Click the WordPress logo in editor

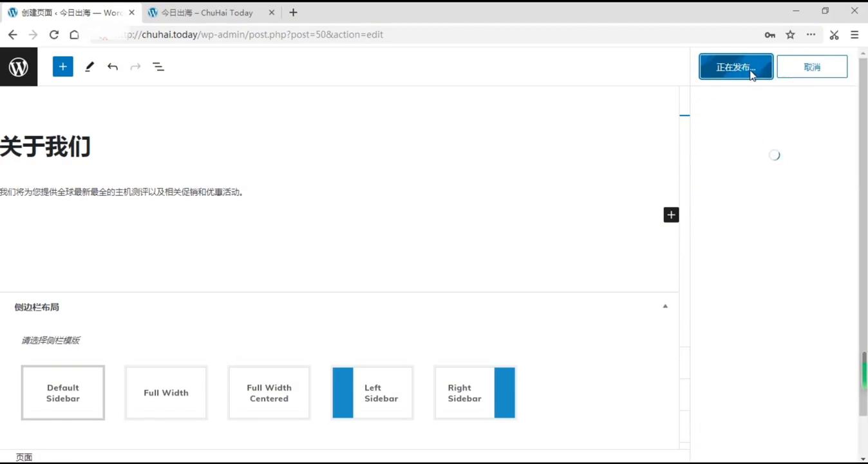[19, 66]
